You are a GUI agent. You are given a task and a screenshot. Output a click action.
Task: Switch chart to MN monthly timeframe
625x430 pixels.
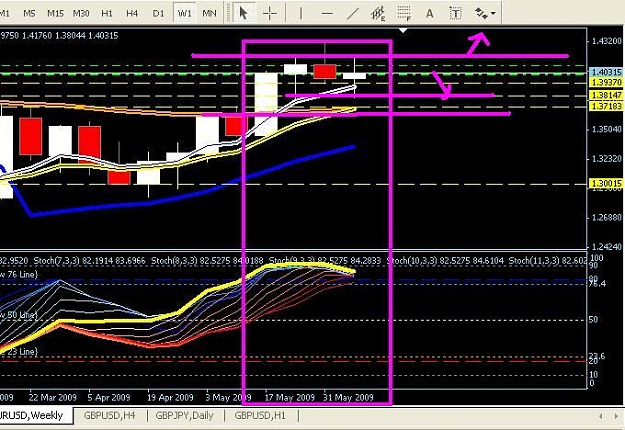(x=209, y=13)
